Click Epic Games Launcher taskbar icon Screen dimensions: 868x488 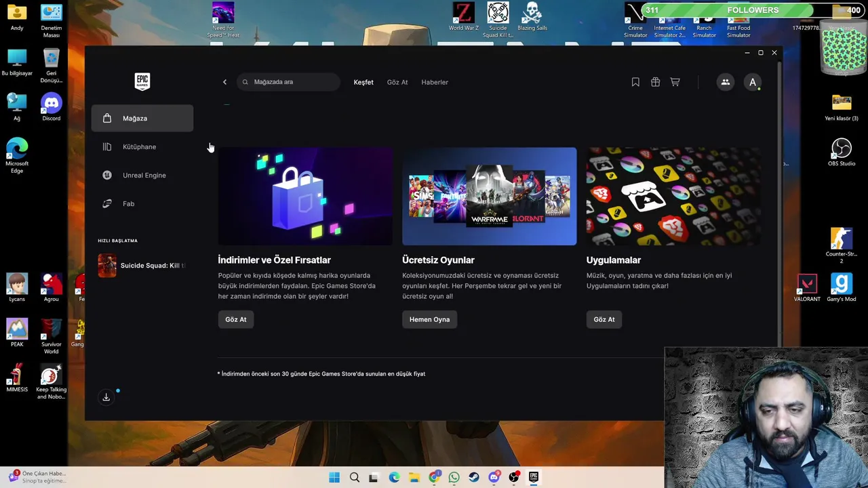pyautogui.click(x=534, y=477)
